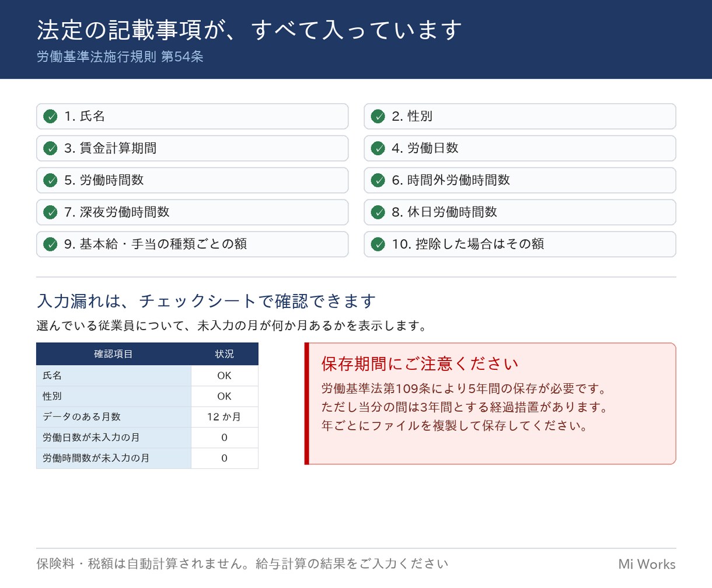Select the text '4. 労働日数'
712x588 pixels.
[x=425, y=148]
